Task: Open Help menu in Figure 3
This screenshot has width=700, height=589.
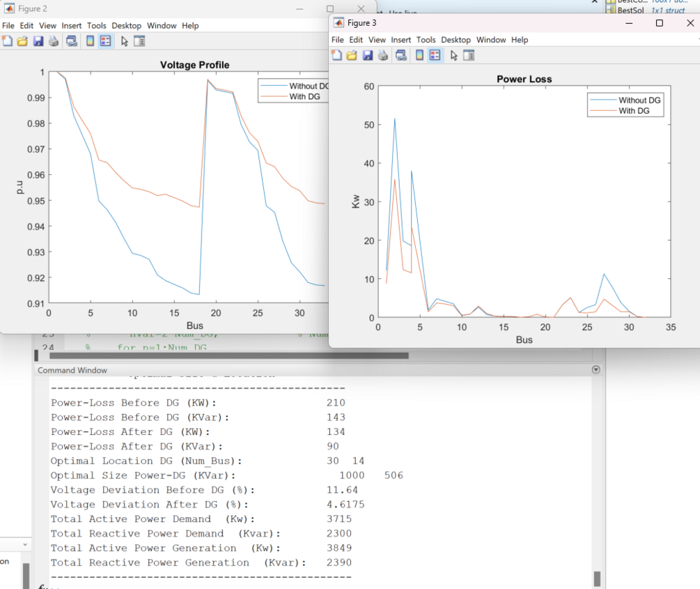Action: coord(520,40)
